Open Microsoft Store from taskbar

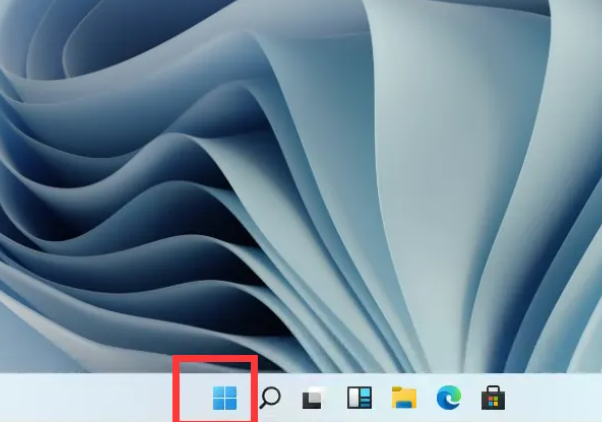(493, 398)
